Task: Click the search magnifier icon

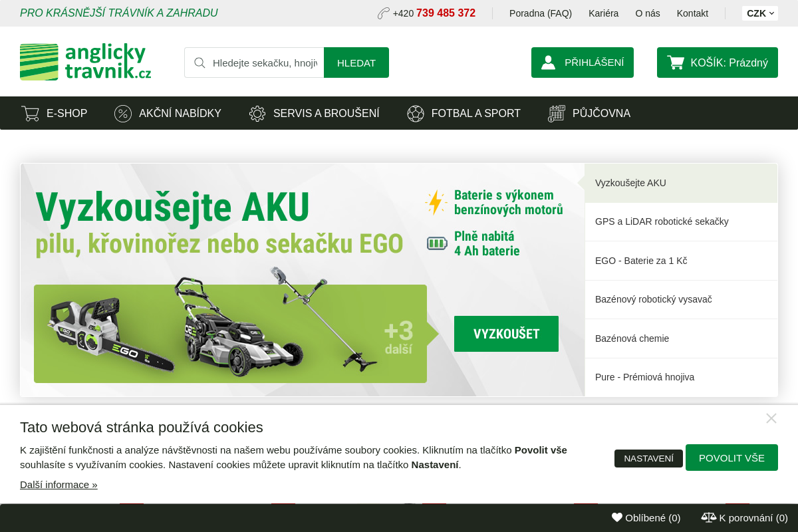Action: click(x=199, y=63)
